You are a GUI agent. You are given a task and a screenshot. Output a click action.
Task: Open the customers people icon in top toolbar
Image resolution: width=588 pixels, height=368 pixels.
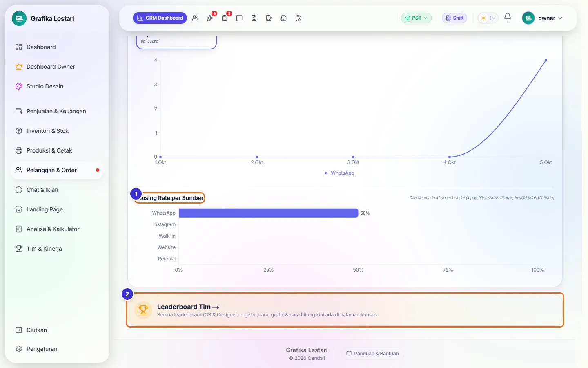tap(195, 18)
